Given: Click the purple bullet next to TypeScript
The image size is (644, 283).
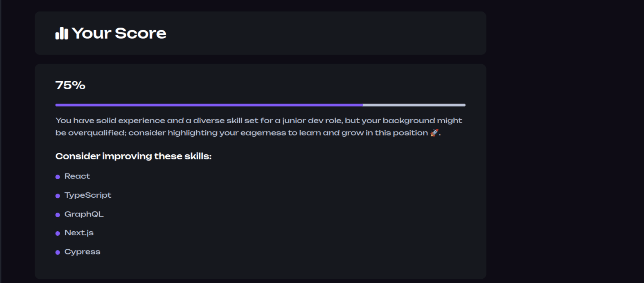Looking at the screenshot, I should tap(57, 196).
